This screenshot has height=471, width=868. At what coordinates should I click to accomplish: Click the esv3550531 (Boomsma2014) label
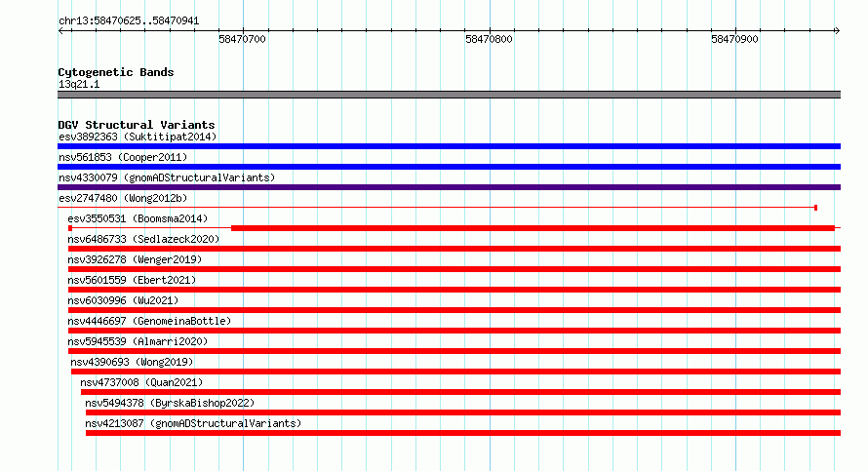click(138, 218)
